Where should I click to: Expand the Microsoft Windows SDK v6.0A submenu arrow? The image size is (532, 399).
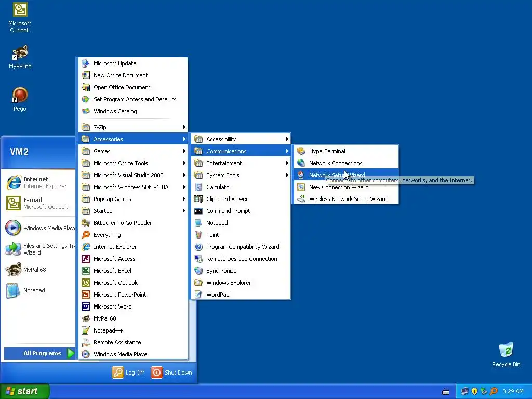tap(184, 187)
